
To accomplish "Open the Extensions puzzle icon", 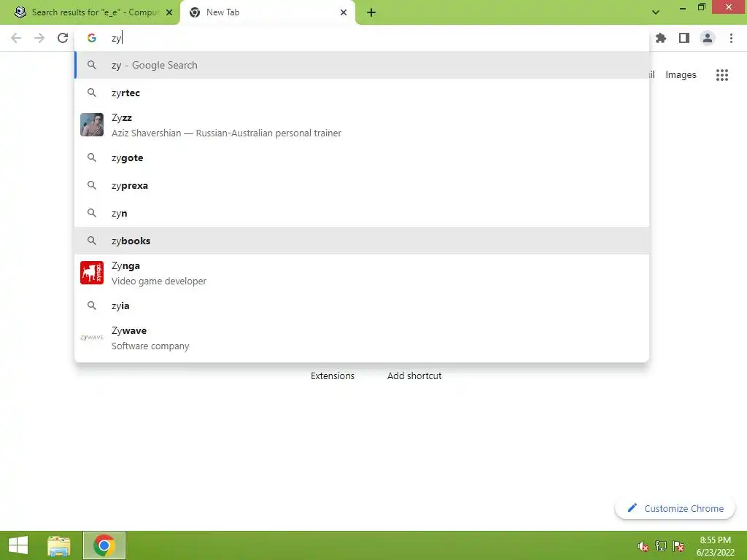I will click(661, 38).
